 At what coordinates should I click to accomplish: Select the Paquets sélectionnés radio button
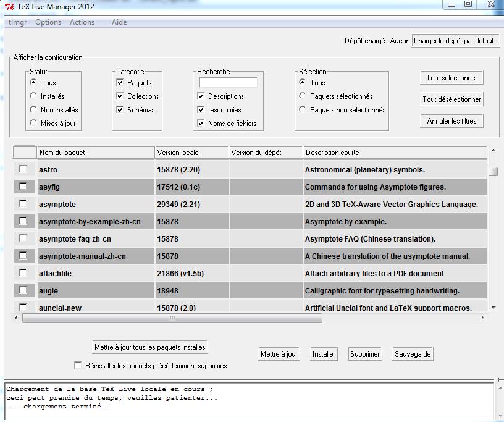[302, 96]
